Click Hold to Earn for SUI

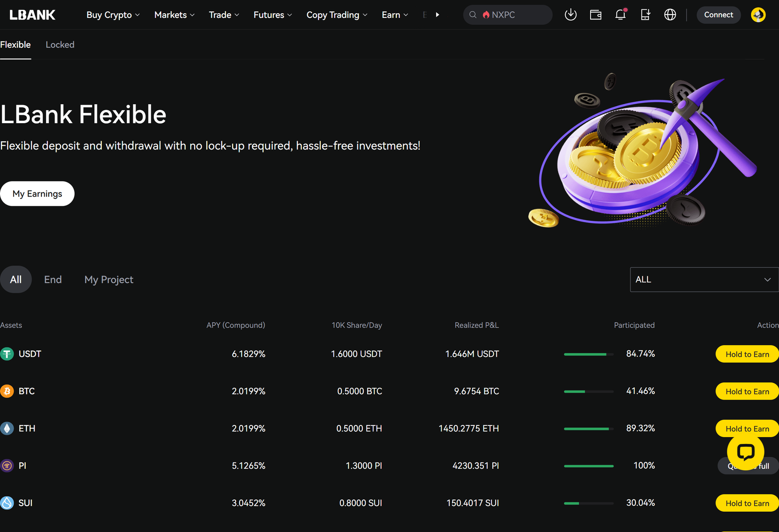point(747,503)
